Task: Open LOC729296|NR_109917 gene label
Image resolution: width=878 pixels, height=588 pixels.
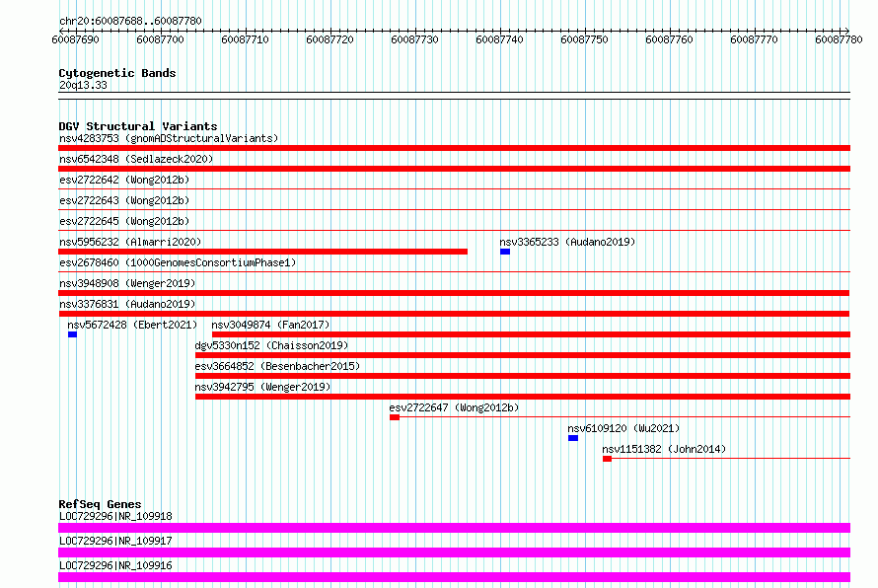Action: tap(115, 541)
